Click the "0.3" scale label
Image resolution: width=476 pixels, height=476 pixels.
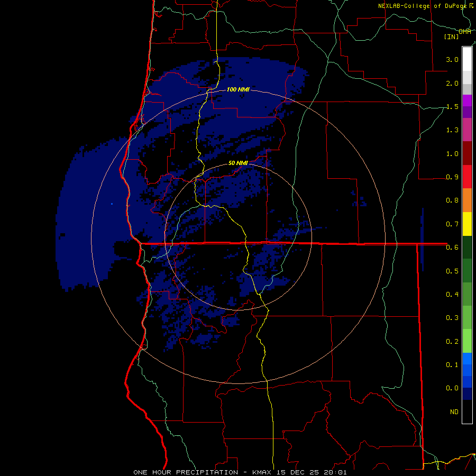click(x=452, y=318)
